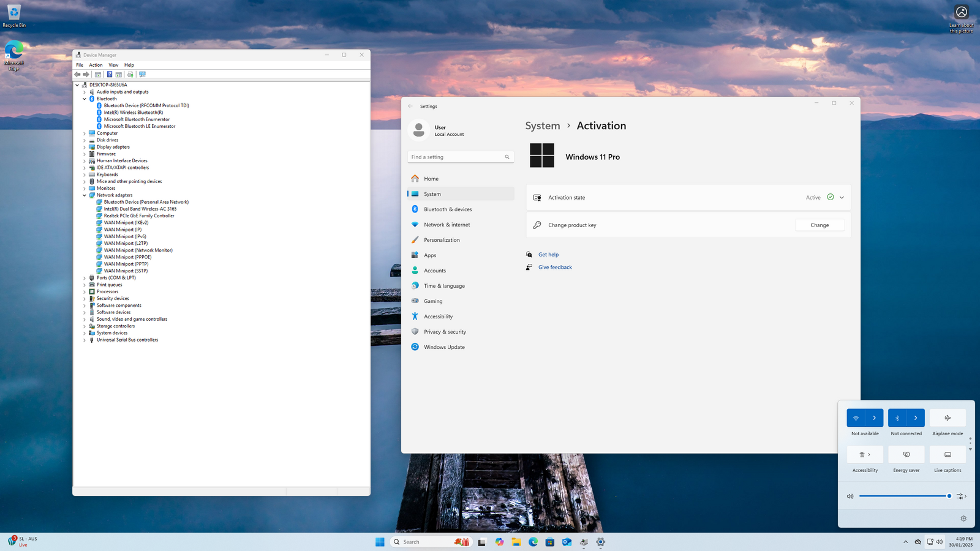Viewport: 980px width, 551px height.
Task: Expand Display adapters category
Action: click(x=85, y=147)
